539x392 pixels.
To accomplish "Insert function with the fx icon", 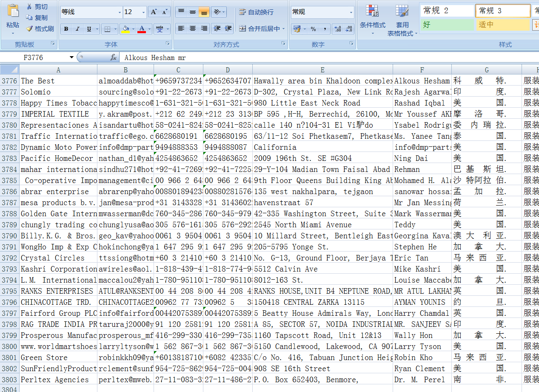I will (113, 57).
